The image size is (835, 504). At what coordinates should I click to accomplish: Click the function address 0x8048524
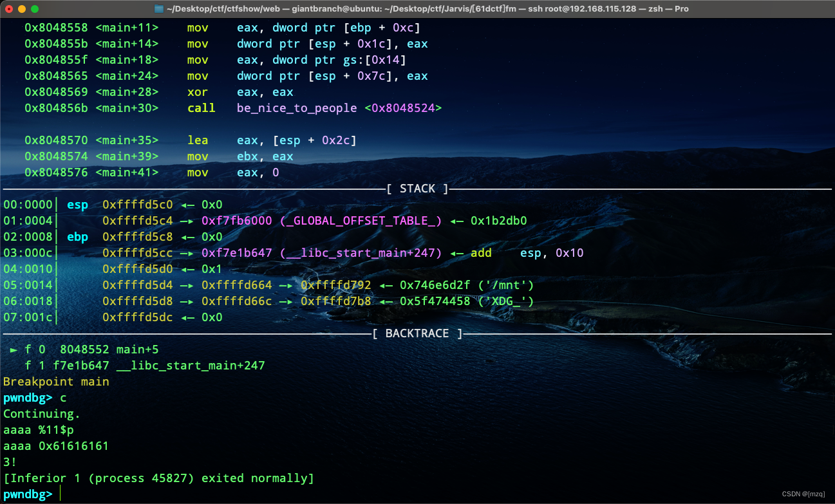[x=403, y=108]
